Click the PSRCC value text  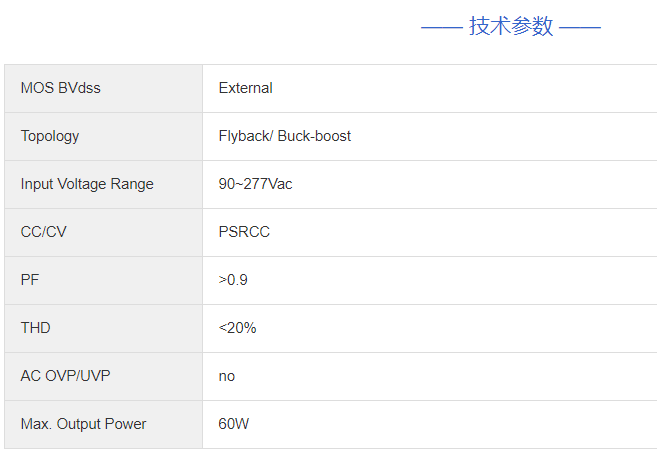(244, 232)
